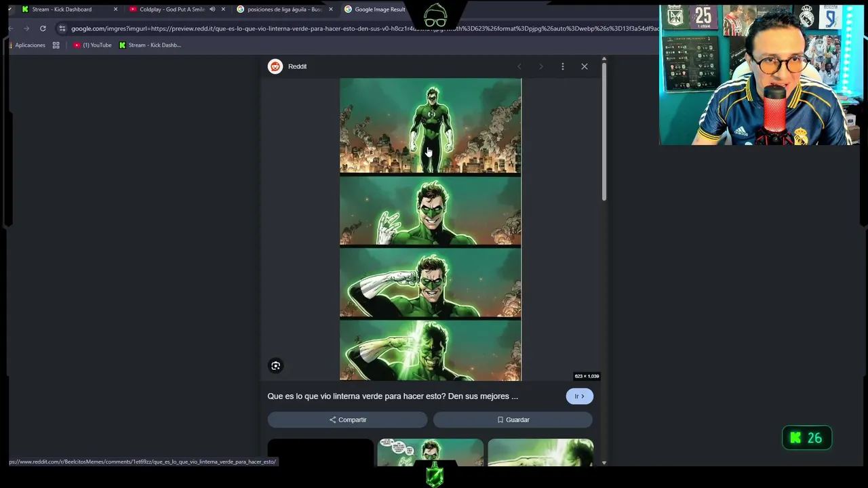Open the glowing green related thumbnail
The height and width of the screenshot is (488, 868).
540,452
